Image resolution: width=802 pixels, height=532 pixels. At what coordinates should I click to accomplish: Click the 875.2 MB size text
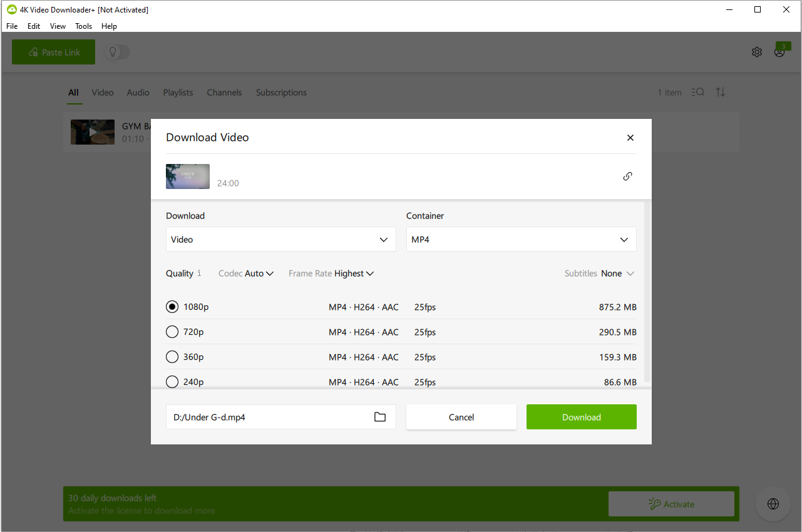tap(617, 307)
